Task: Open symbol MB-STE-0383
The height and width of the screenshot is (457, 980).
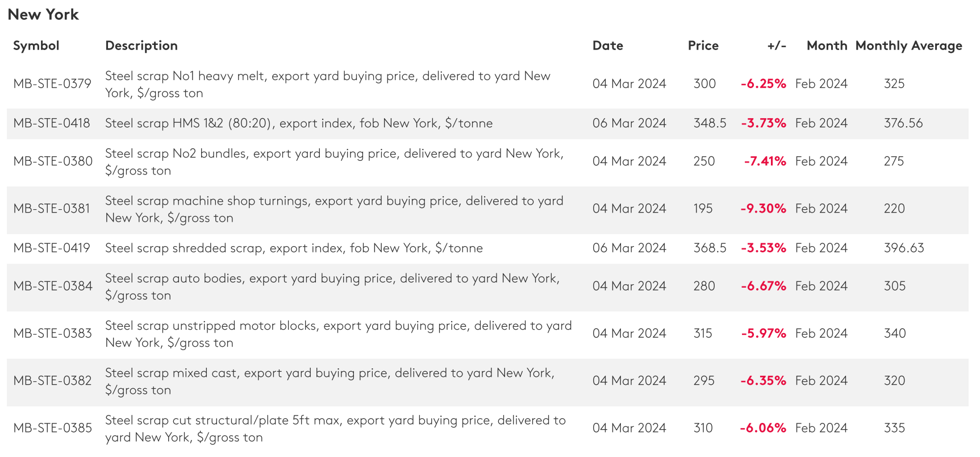Action: click(52, 333)
